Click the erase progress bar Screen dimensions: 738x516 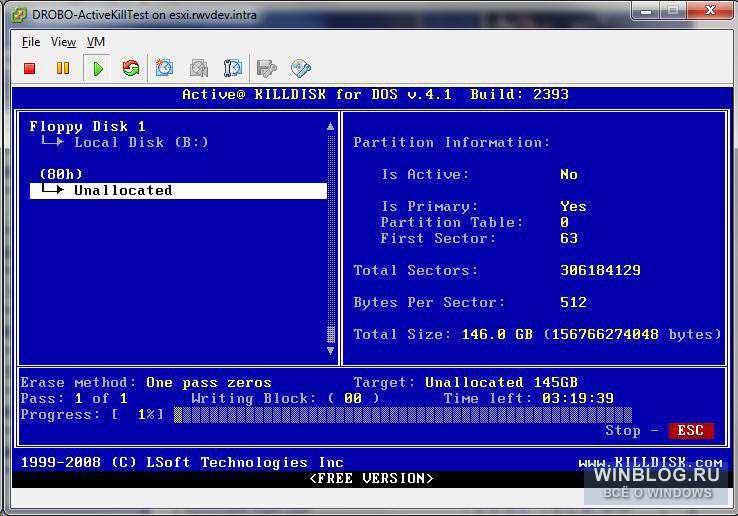point(403,415)
